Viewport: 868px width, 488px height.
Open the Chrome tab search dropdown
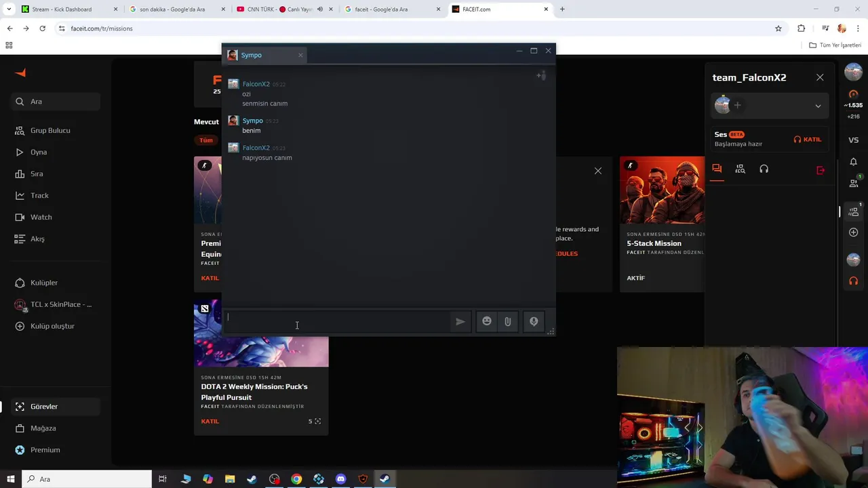tap(9, 9)
